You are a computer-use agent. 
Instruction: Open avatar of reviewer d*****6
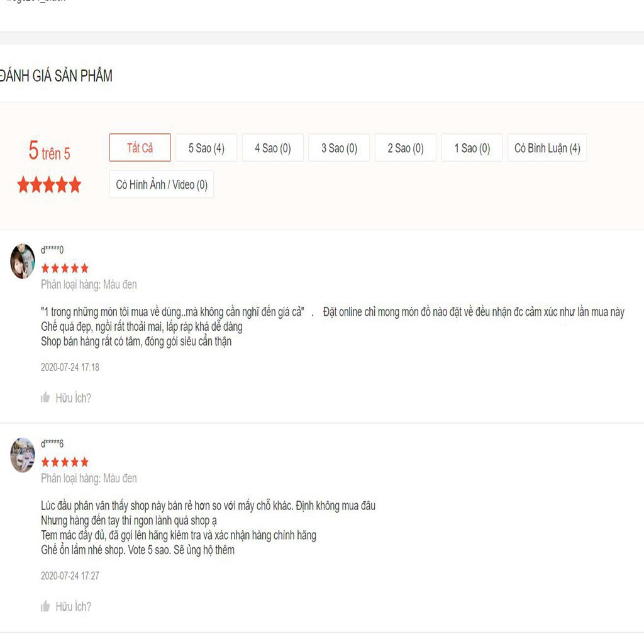pos(23,455)
